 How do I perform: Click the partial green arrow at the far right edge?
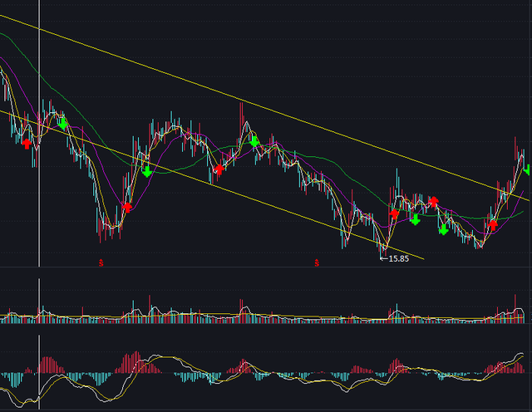tap(528, 170)
